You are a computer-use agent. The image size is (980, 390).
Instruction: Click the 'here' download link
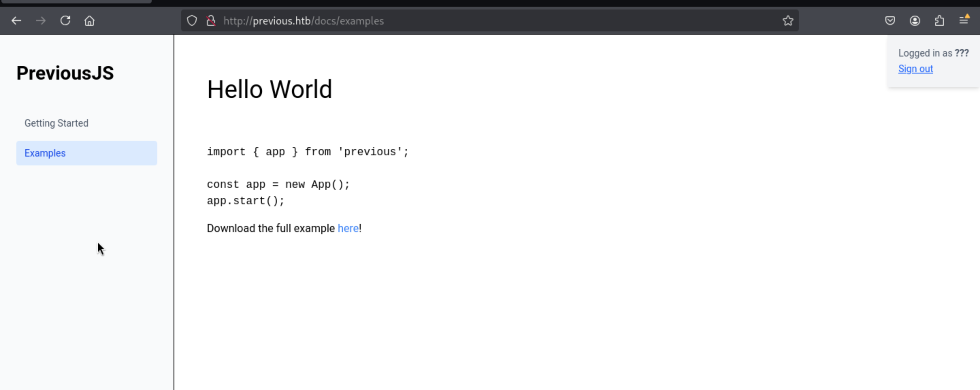348,228
